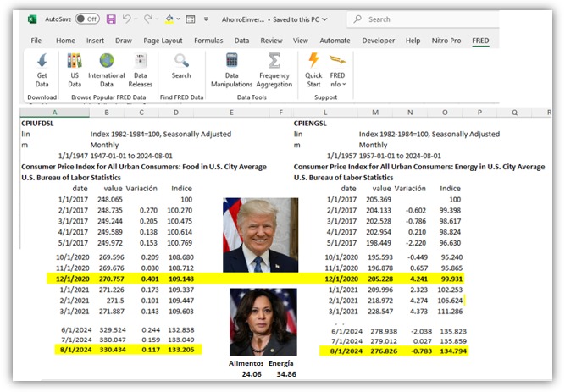Toggle the AutoSave switch
Viewport: 565px width, 392px height.
pyautogui.click(x=87, y=19)
